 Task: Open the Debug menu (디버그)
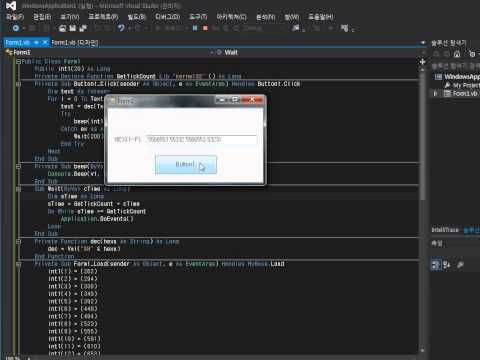point(167,17)
